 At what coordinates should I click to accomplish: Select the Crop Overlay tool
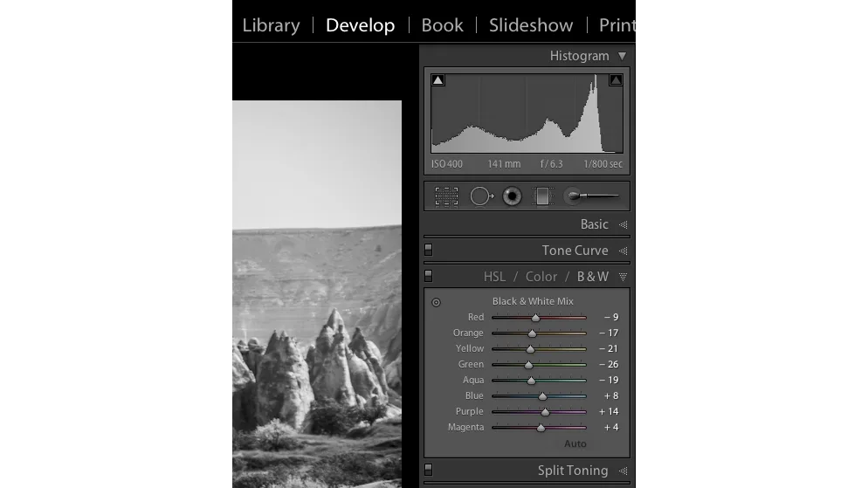(446, 196)
